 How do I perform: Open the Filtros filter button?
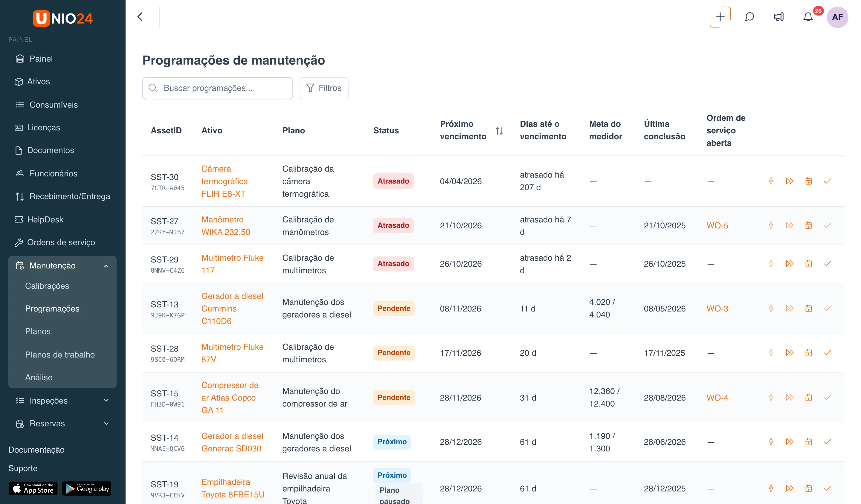pyautogui.click(x=323, y=88)
